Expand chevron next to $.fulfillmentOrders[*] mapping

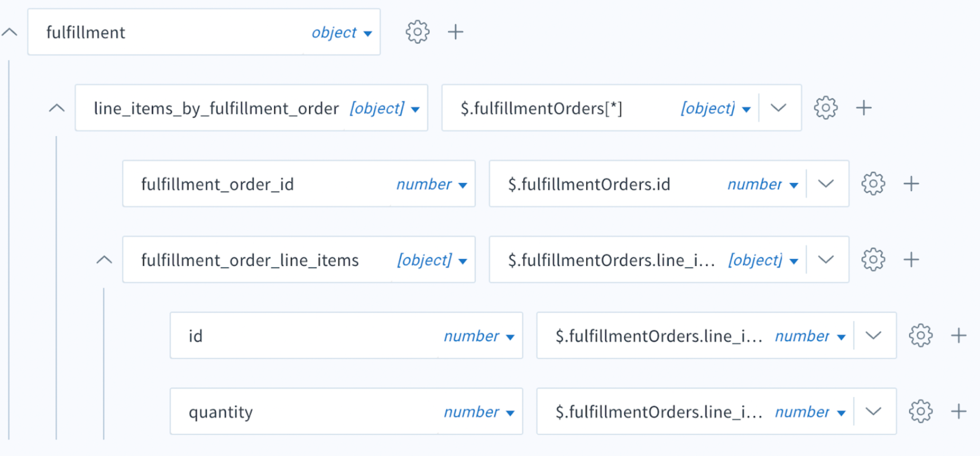click(x=778, y=108)
